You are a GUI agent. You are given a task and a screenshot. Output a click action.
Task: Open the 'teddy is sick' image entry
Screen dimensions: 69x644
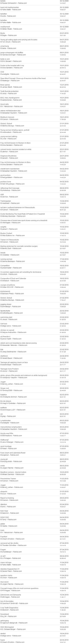(6, 59)
